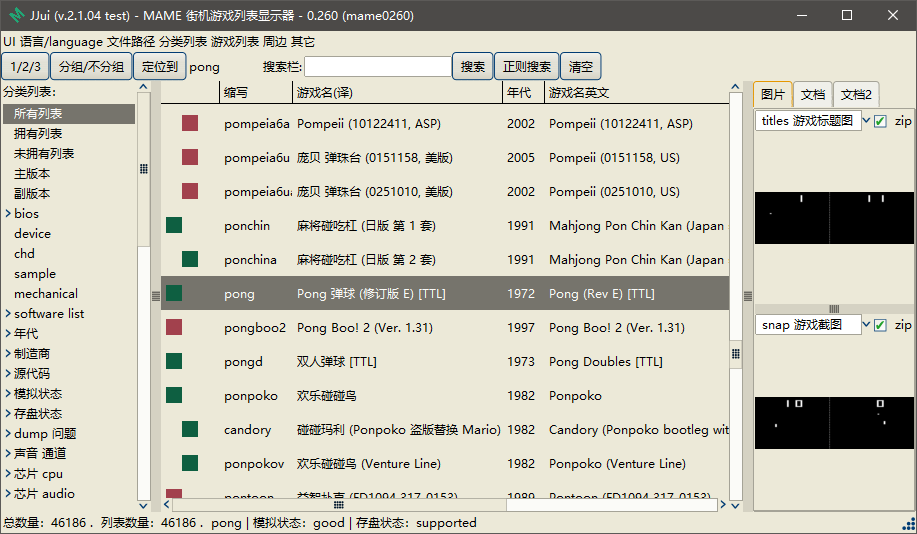The image size is (917, 534).
Task: Click the green status square for ponpokov
Action: click(189, 463)
